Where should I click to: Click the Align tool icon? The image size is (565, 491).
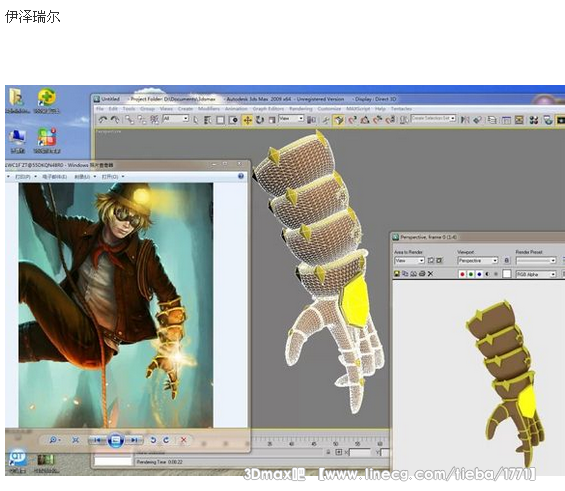coord(478,120)
